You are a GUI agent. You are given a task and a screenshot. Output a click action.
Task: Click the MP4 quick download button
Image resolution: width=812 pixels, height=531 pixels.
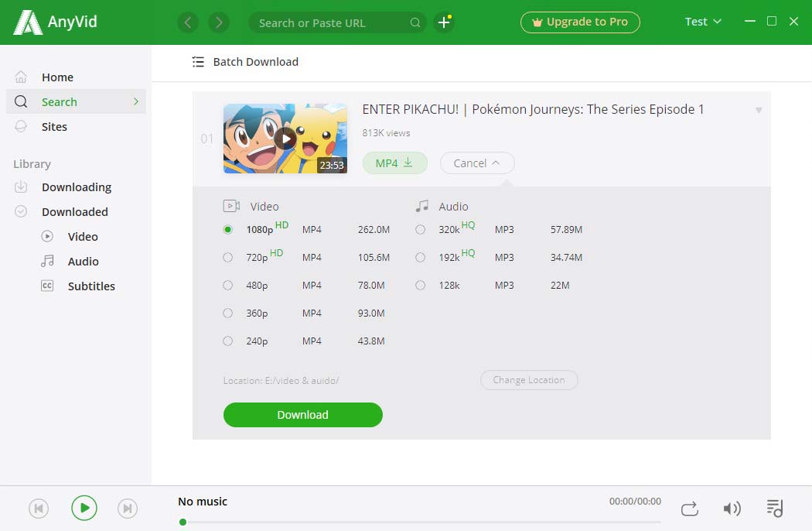[394, 163]
